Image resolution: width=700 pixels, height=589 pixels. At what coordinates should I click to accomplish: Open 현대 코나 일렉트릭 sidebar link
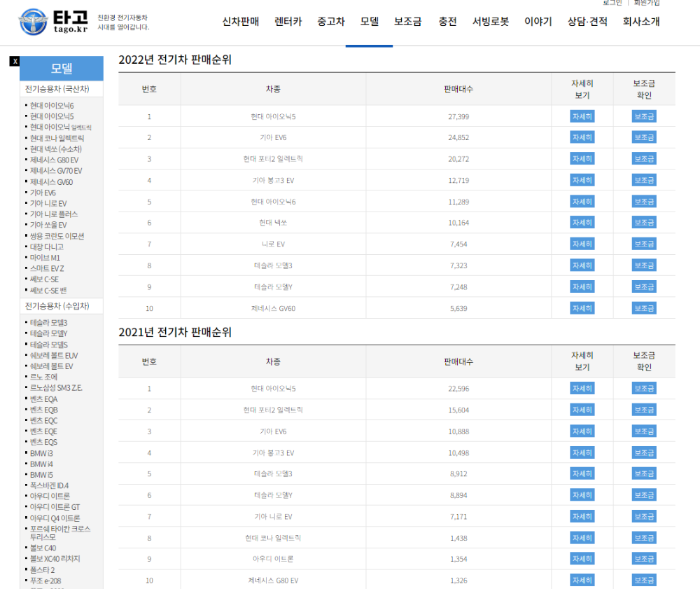pyautogui.click(x=57, y=138)
